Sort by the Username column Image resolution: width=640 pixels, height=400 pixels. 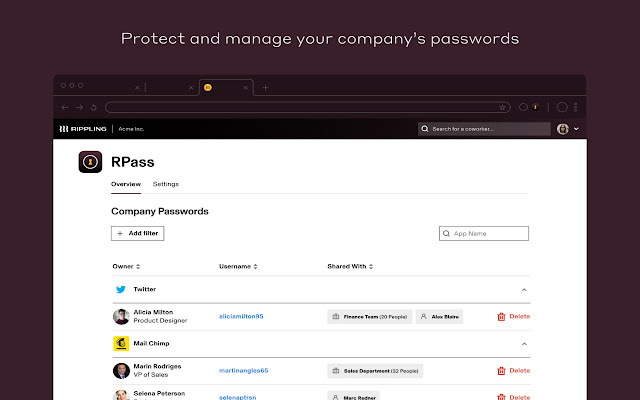coord(238,267)
